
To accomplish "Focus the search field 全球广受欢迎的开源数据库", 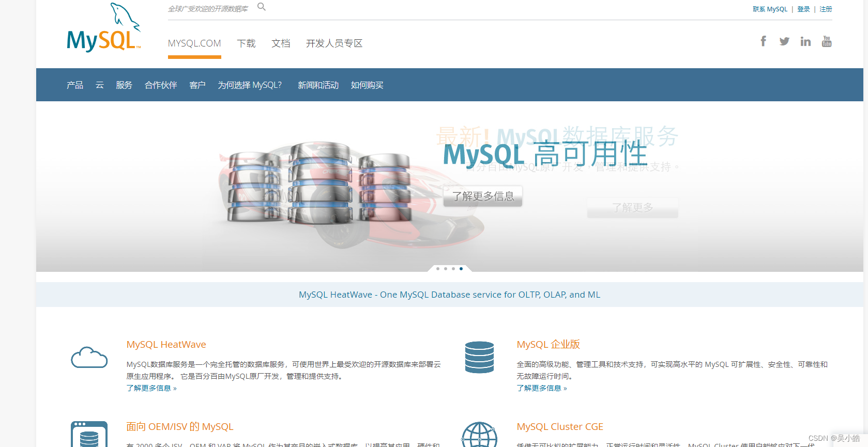I will point(208,9).
